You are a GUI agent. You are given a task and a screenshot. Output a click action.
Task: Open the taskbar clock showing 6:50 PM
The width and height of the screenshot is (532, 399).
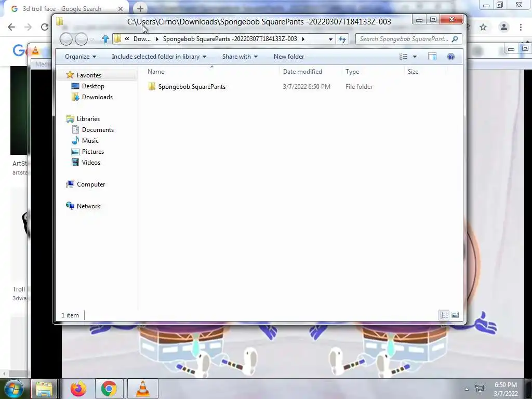(506, 389)
